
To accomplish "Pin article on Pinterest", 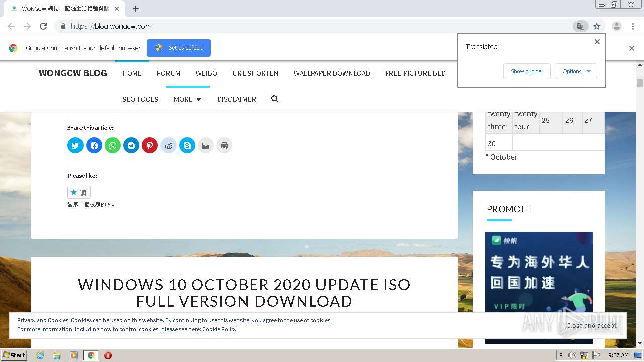I will 150,146.
